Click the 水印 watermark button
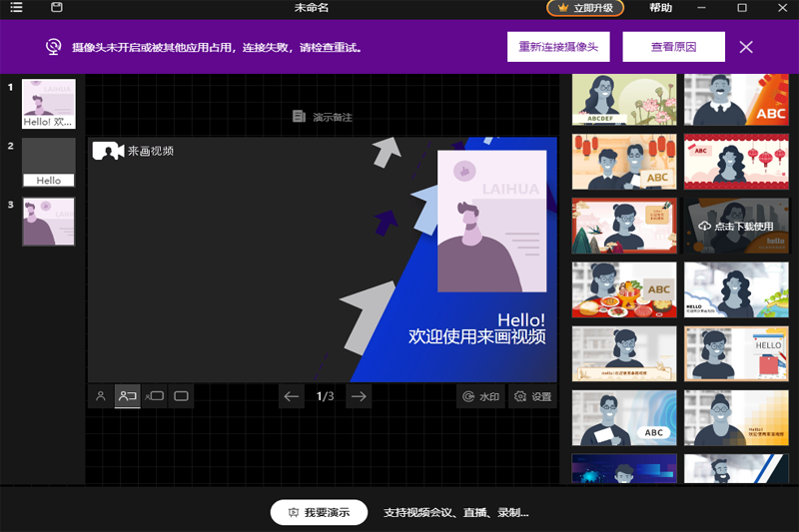Screen dimensions: 799x532 click(479, 396)
